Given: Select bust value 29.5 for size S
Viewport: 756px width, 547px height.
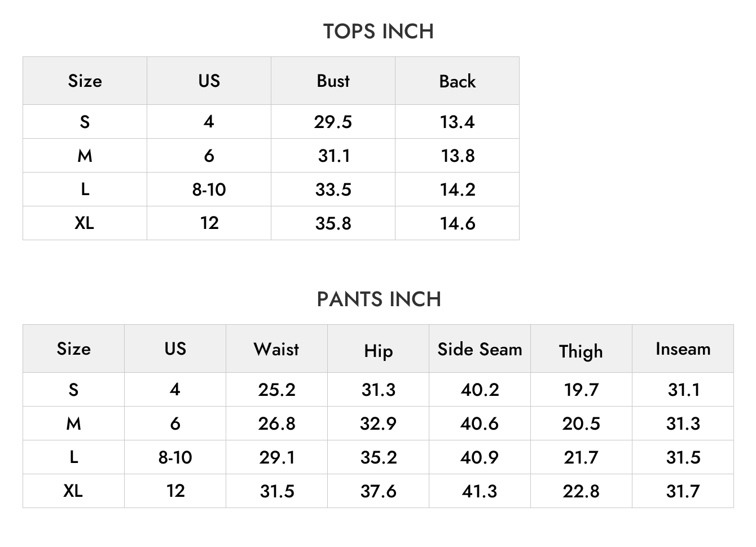Looking at the screenshot, I should coord(333,122).
